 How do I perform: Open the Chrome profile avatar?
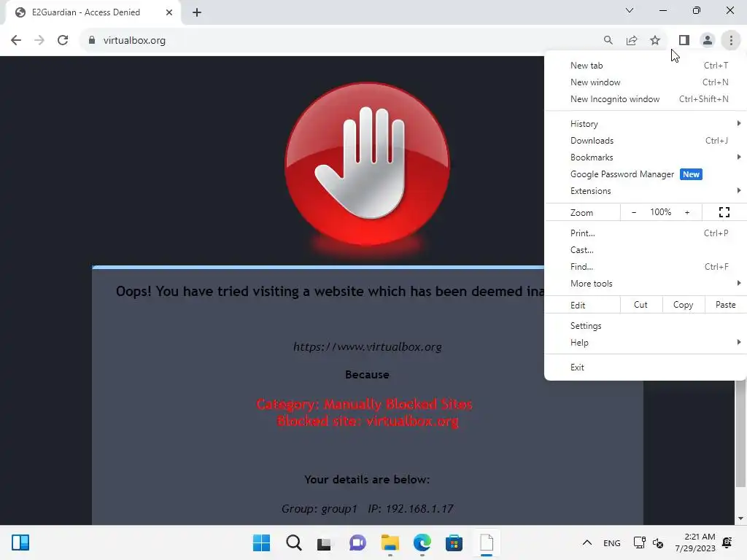click(x=708, y=41)
